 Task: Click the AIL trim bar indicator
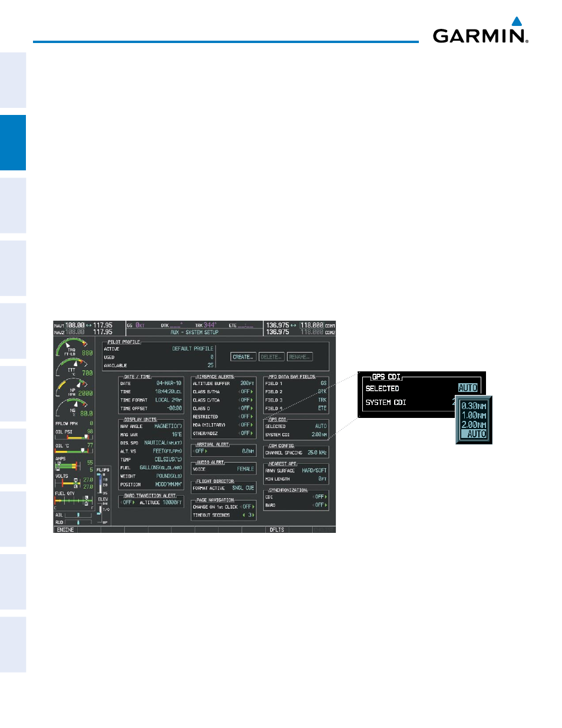78,515
